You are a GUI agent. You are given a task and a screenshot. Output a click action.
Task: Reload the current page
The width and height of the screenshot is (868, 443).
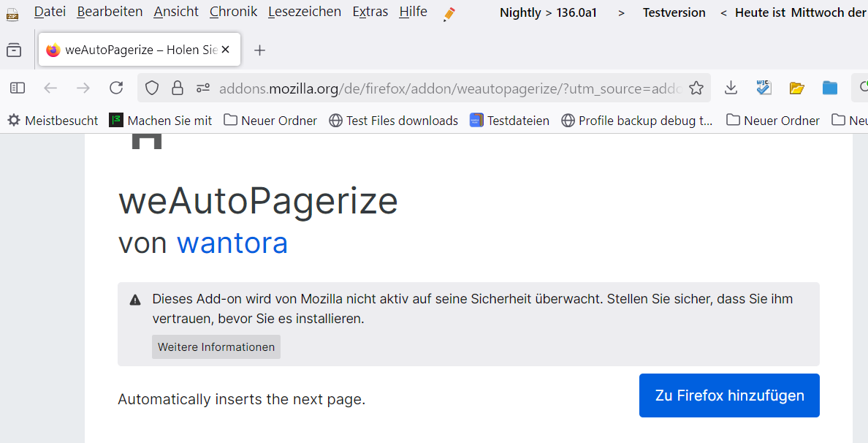(x=116, y=88)
